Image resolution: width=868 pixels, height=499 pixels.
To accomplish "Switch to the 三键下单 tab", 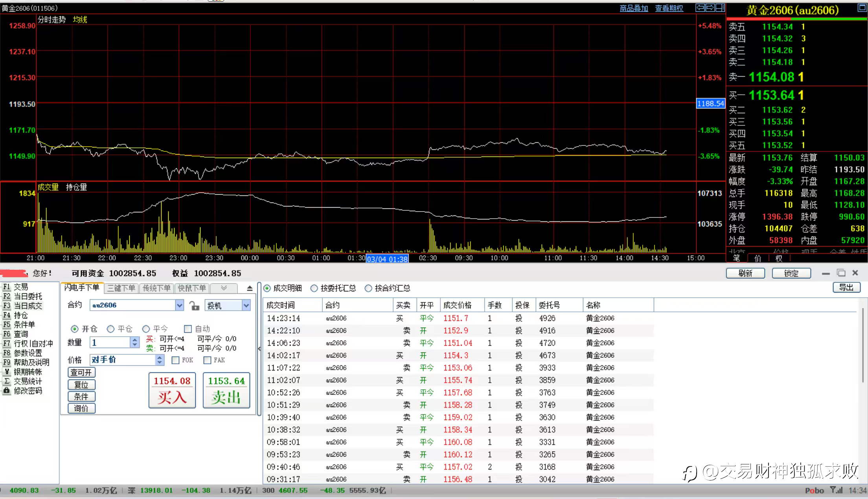I will 121,288.
